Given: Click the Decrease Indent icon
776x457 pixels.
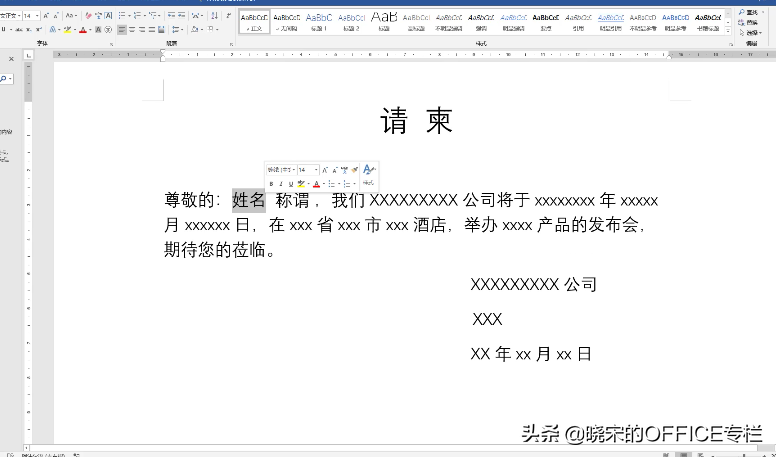Looking at the screenshot, I should (x=171, y=15).
